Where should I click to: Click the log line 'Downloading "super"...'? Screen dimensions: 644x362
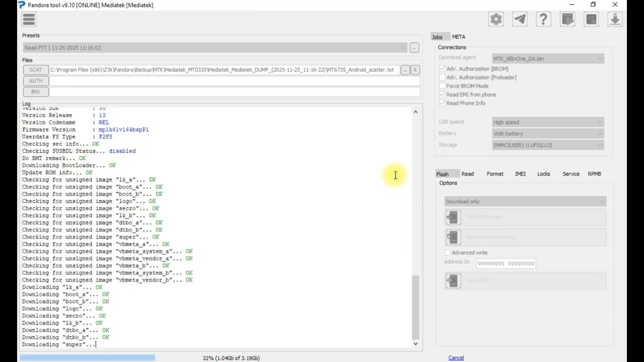point(58,344)
